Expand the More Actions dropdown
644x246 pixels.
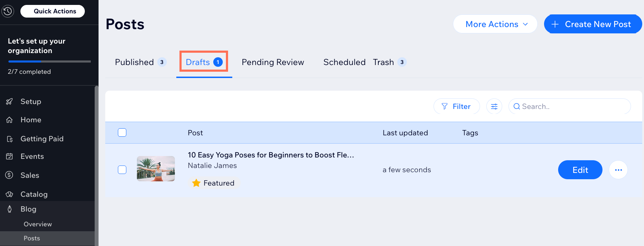tap(495, 24)
